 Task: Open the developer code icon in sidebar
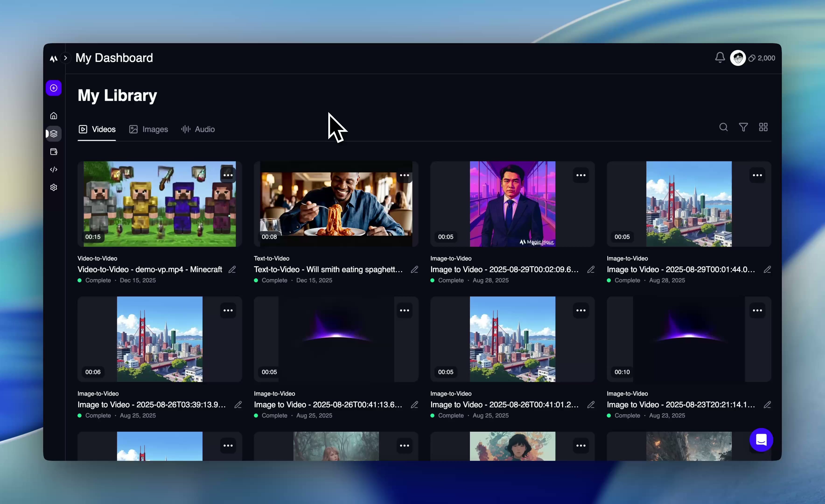[54, 169]
